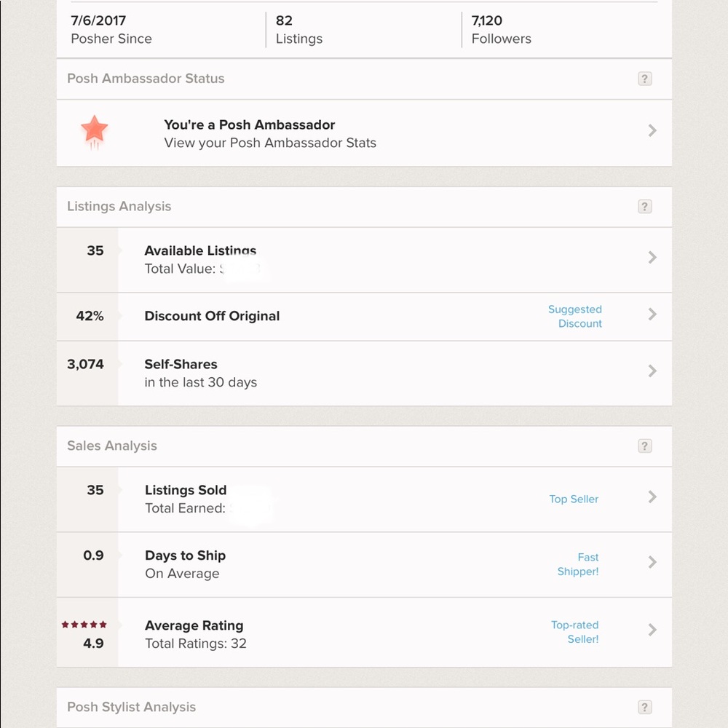Open the Sales Analysis help icon

645,446
